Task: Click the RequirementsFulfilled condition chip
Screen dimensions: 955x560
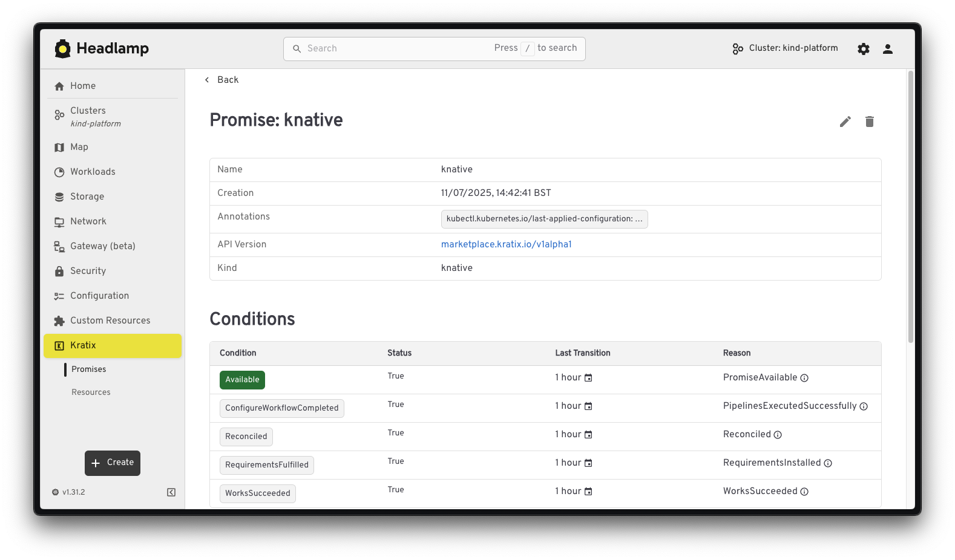Action: click(x=267, y=465)
